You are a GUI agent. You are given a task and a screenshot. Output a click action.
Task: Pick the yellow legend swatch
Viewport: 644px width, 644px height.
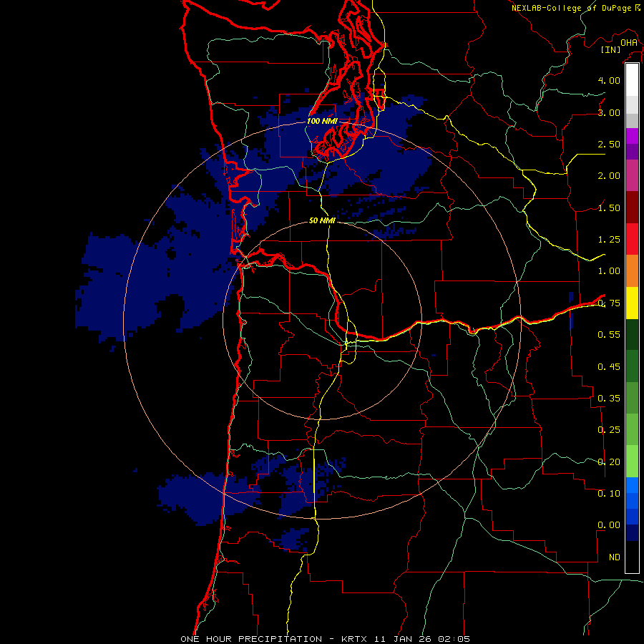click(632, 303)
